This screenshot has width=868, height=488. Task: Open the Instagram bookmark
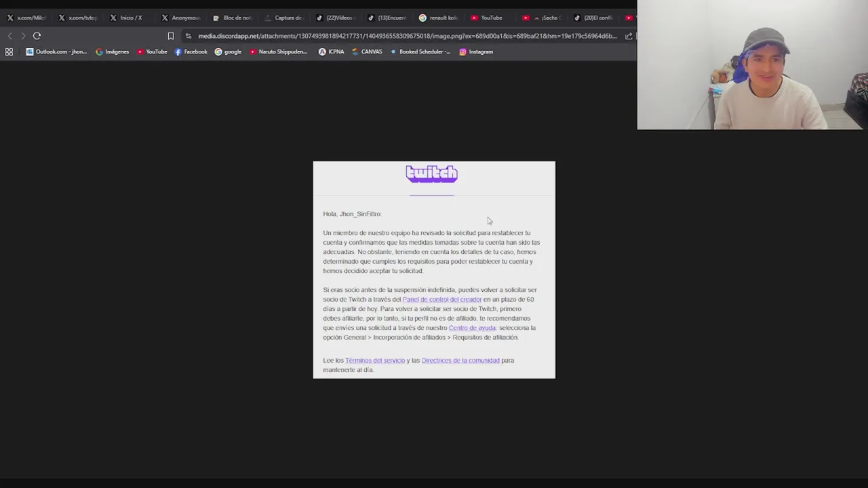(476, 52)
